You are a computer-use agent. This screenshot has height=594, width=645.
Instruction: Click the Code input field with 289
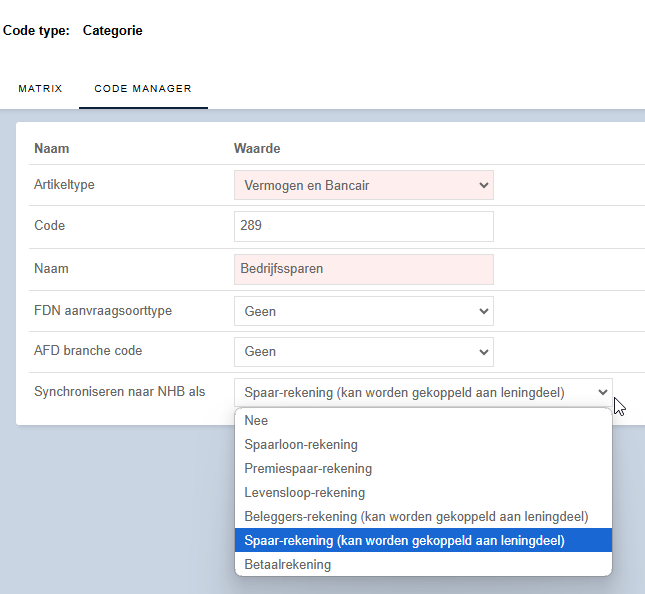pos(364,226)
